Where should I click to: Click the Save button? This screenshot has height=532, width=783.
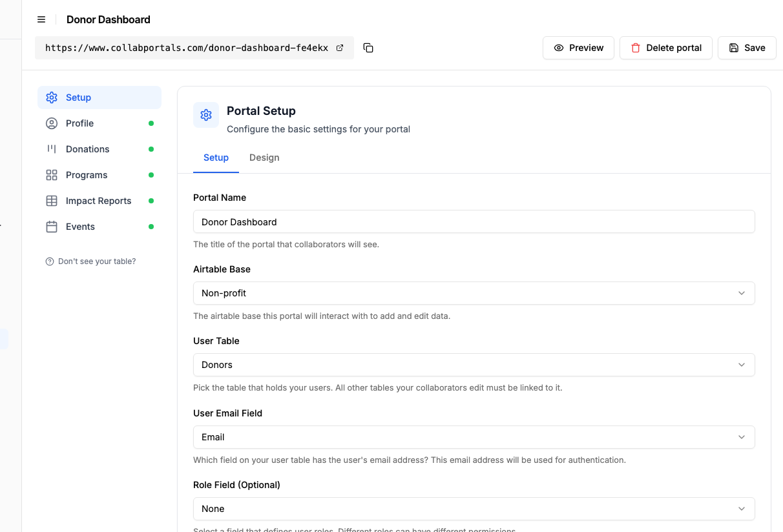point(747,48)
